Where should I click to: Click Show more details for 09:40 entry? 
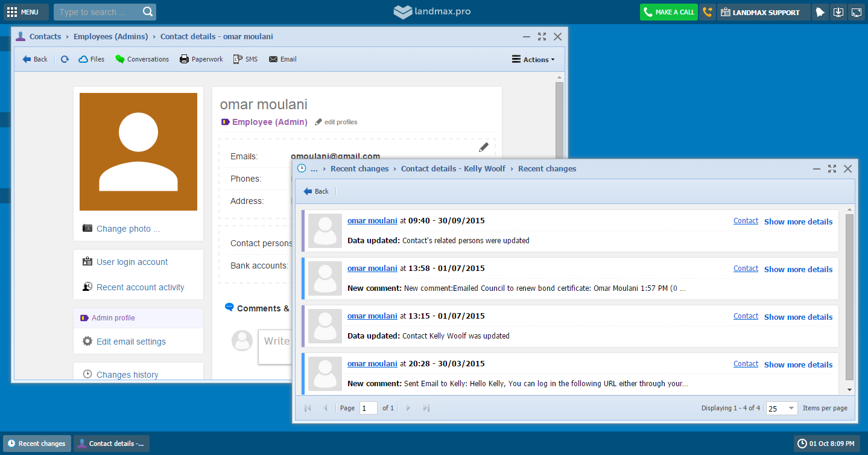pos(798,221)
